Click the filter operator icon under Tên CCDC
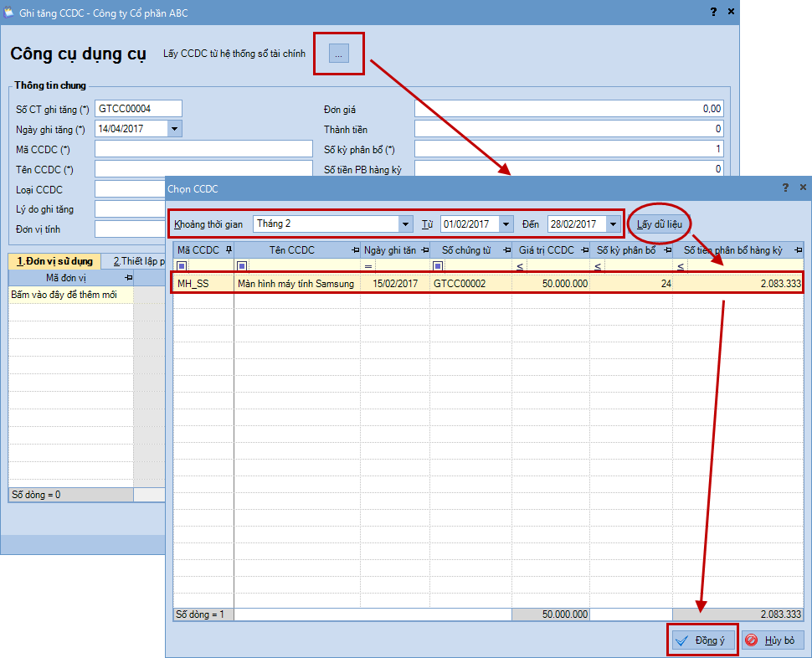 (x=242, y=266)
